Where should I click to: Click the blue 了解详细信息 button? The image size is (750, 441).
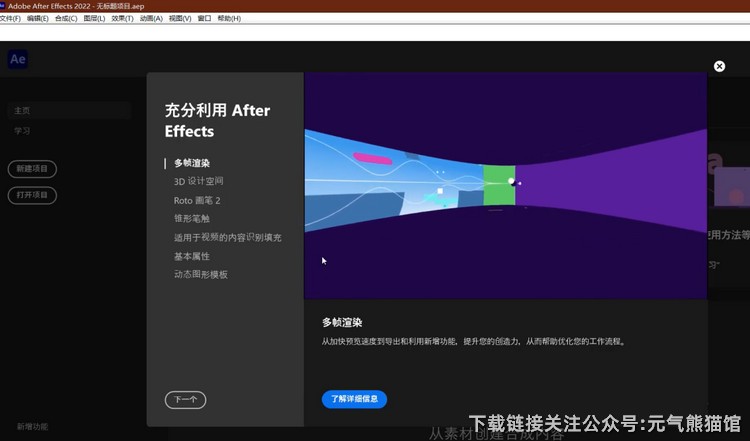click(x=354, y=399)
